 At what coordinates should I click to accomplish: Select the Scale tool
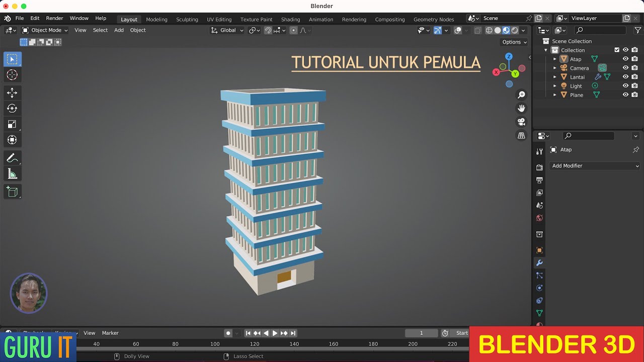click(x=13, y=124)
